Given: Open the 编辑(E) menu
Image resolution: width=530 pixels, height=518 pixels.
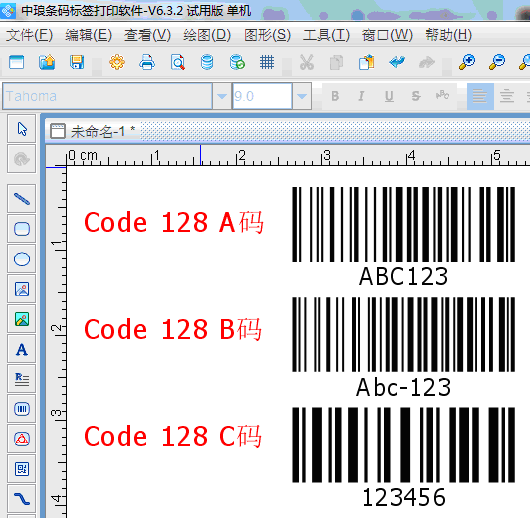Looking at the screenshot, I should pos(89,35).
